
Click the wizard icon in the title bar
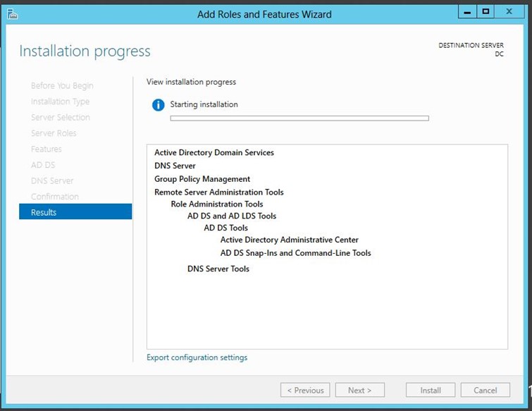12,14
